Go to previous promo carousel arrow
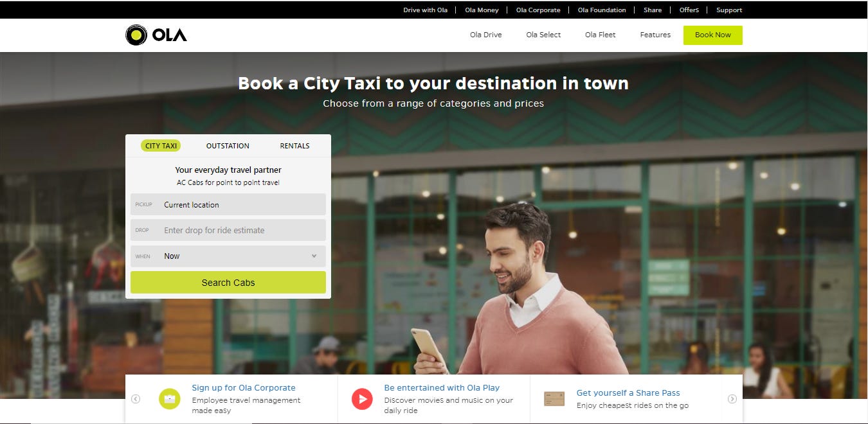This screenshot has width=868, height=424. [x=136, y=399]
